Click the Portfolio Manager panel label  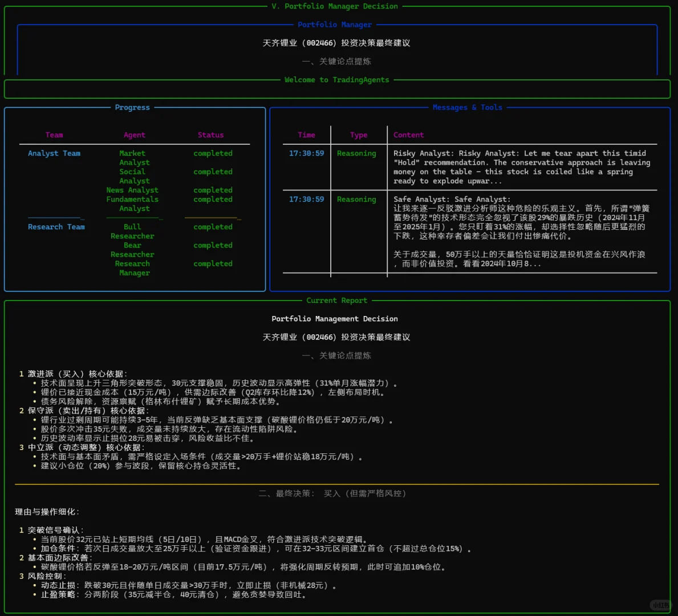(x=335, y=25)
